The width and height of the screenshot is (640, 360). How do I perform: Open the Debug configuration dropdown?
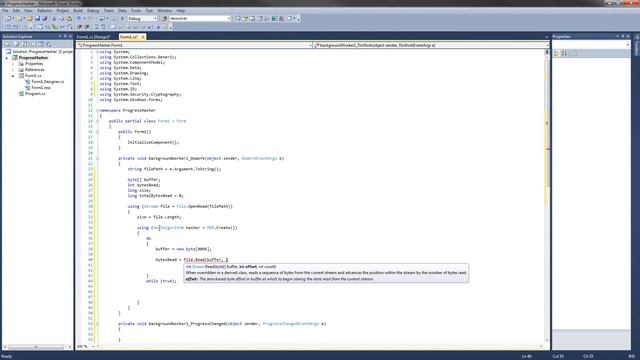tap(155, 18)
